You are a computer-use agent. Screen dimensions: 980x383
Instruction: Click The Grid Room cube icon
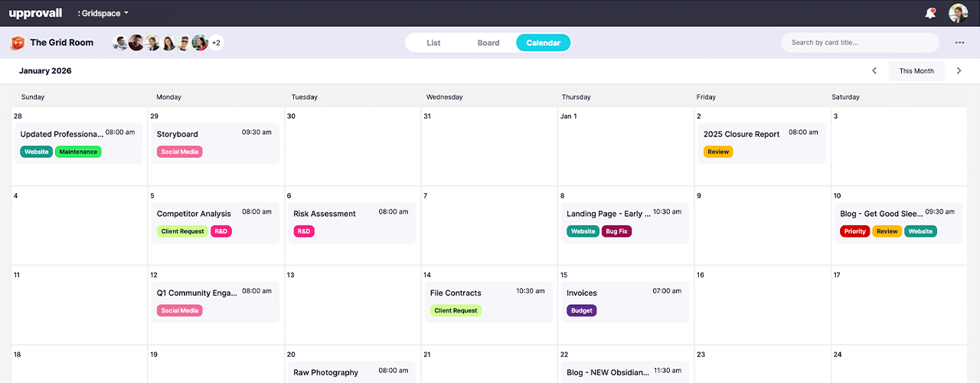point(17,43)
